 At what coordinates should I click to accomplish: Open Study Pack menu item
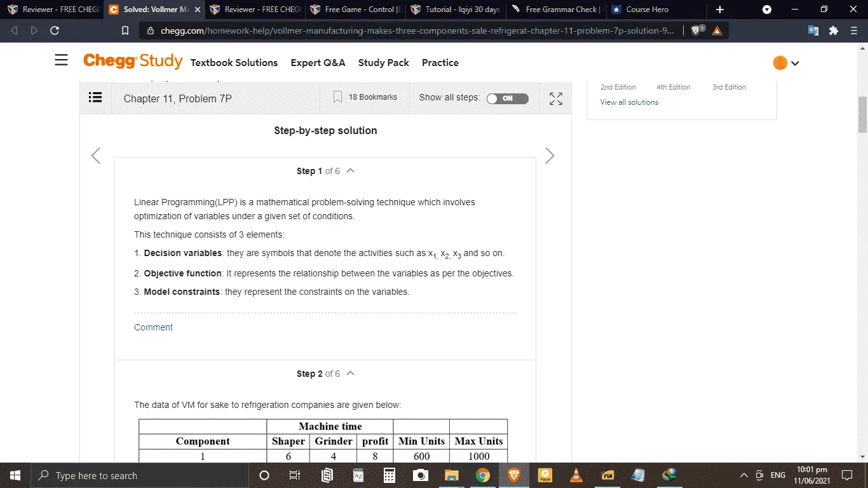coord(384,62)
